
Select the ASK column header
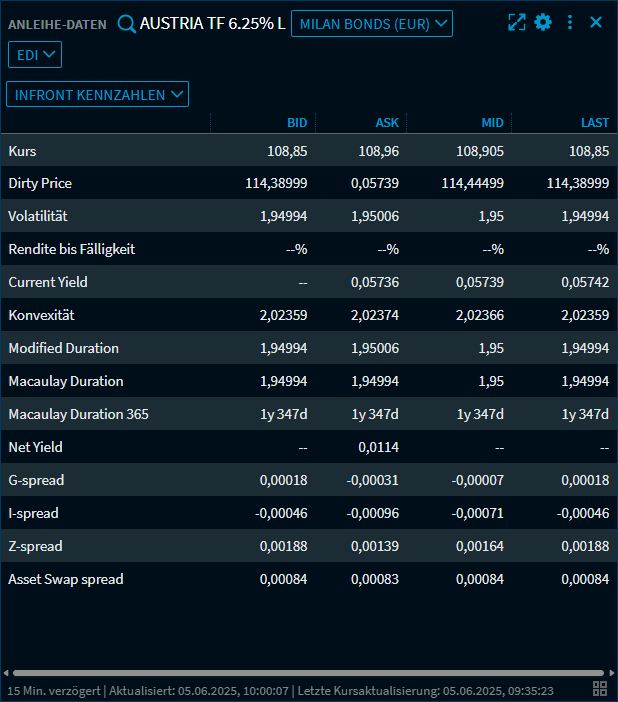coord(387,123)
